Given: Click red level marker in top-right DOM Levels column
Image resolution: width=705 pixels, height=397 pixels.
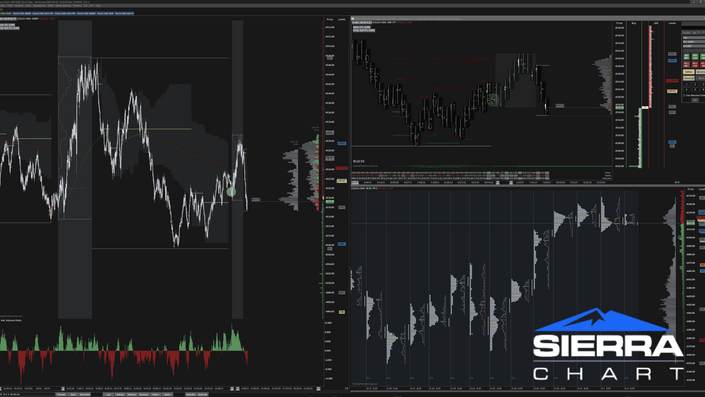Looking at the screenshot, I should tap(672, 80).
